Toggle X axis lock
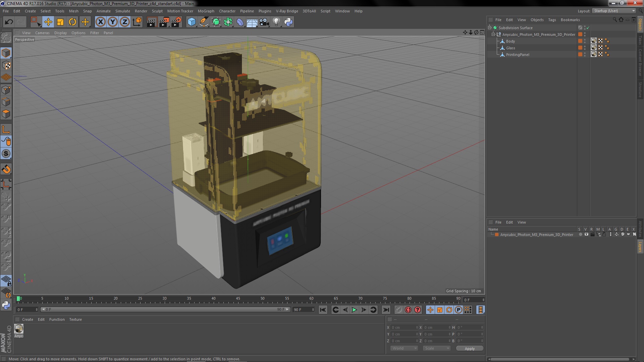The height and width of the screenshot is (362, 644). (x=100, y=22)
